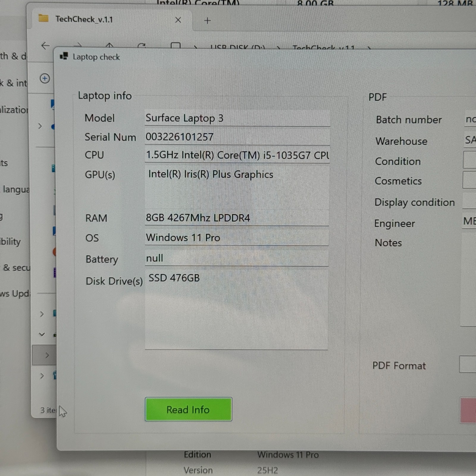Click the CPU field with i5-1035G7
Image resolution: width=476 pixels, height=476 pixels.
click(237, 155)
